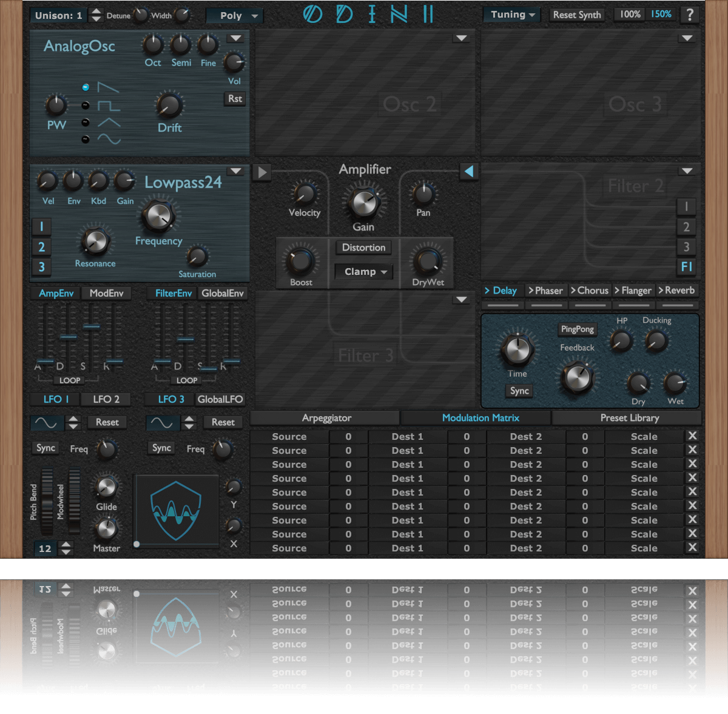Select the triangle waveform icon in AnalogOsc
728x714 pixels.
click(109, 123)
